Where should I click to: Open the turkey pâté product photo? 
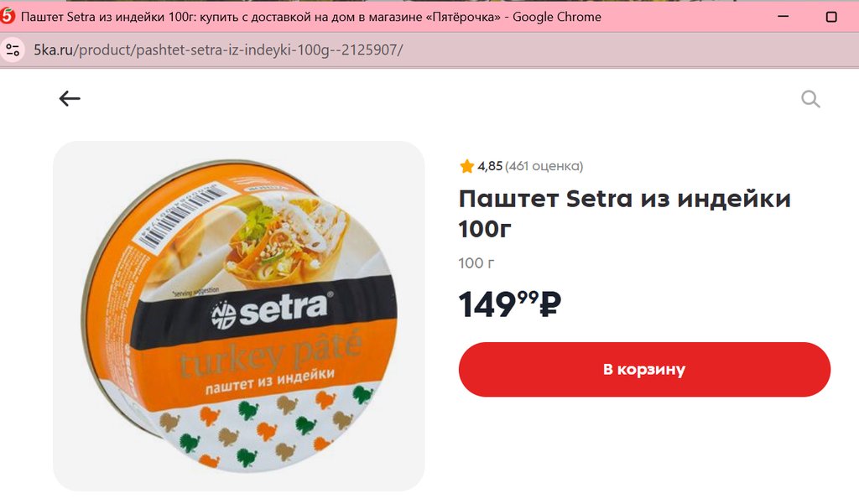(x=239, y=315)
